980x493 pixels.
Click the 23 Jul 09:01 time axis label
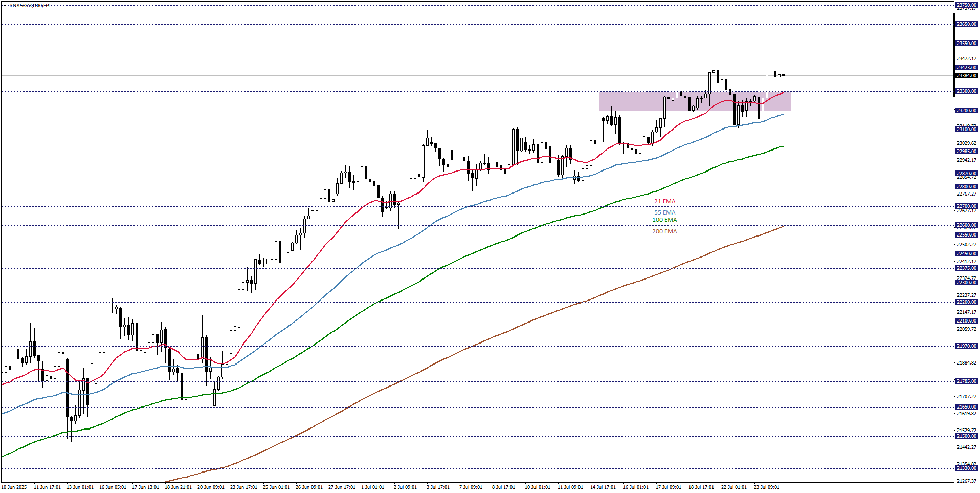pyautogui.click(x=767, y=487)
